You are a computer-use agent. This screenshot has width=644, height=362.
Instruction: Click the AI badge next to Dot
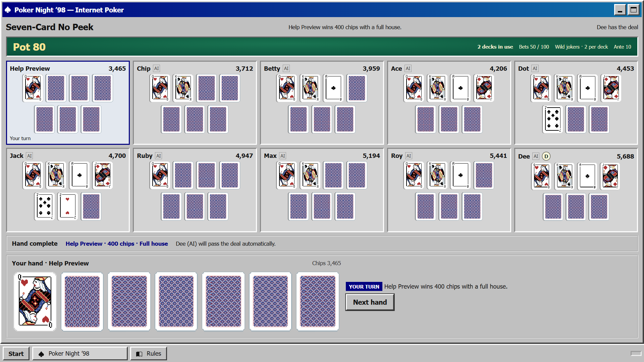[x=535, y=68]
